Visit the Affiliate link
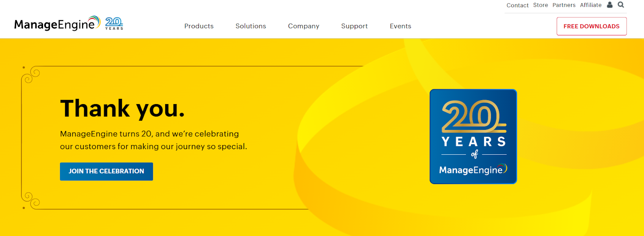This screenshot has height=236, width=644. pyautogui.click(x=591, y=5)
